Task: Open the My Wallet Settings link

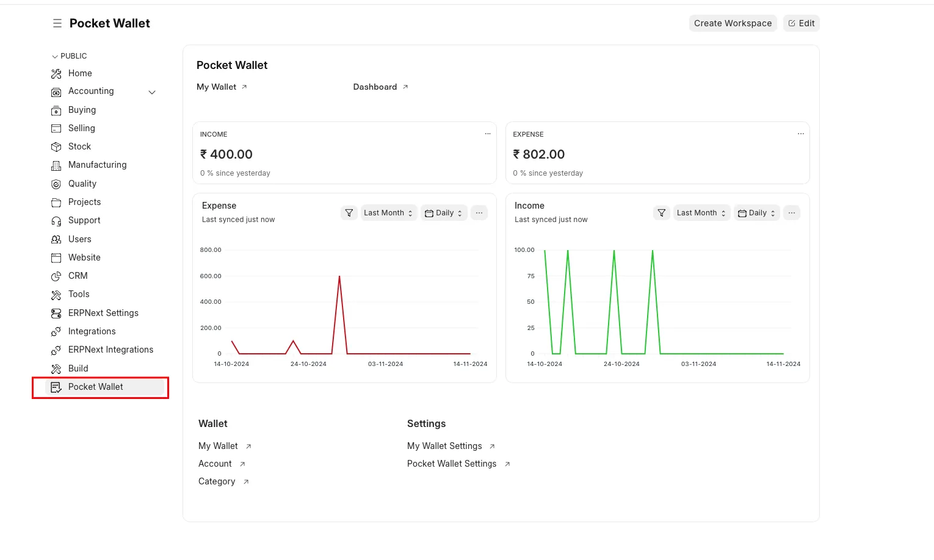Action: (x=451, y=447)
